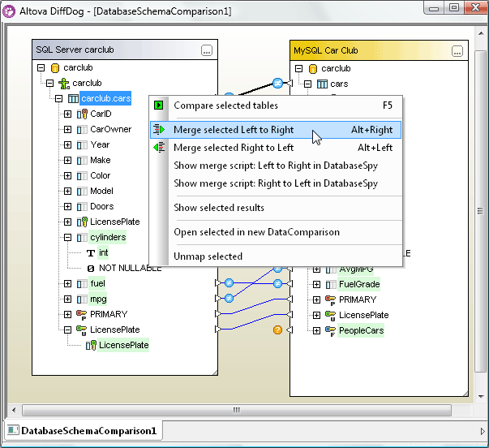
Task: Click the nested LicensePlate column icon under unique key
Action: pyautogui.click(x=91, y=345)
